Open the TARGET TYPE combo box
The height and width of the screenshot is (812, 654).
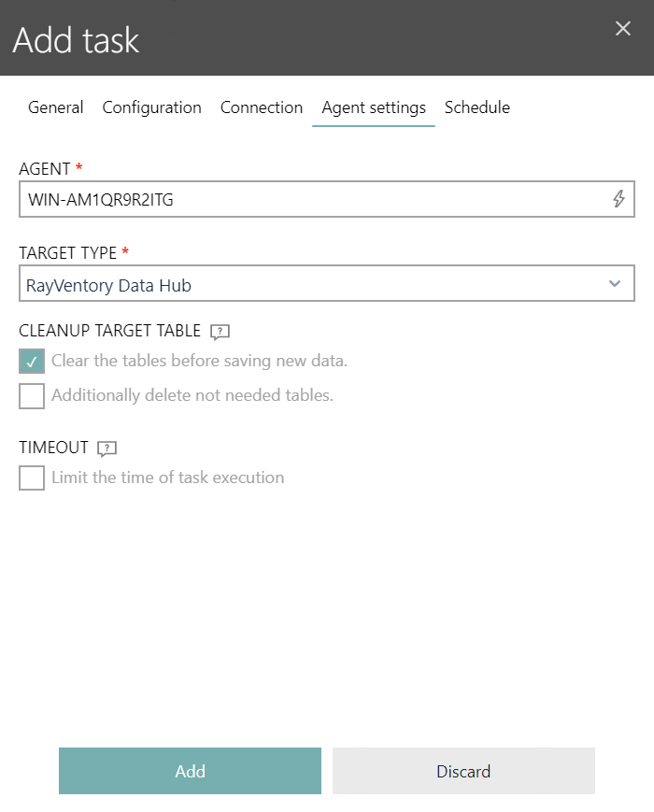pos(327,283)
